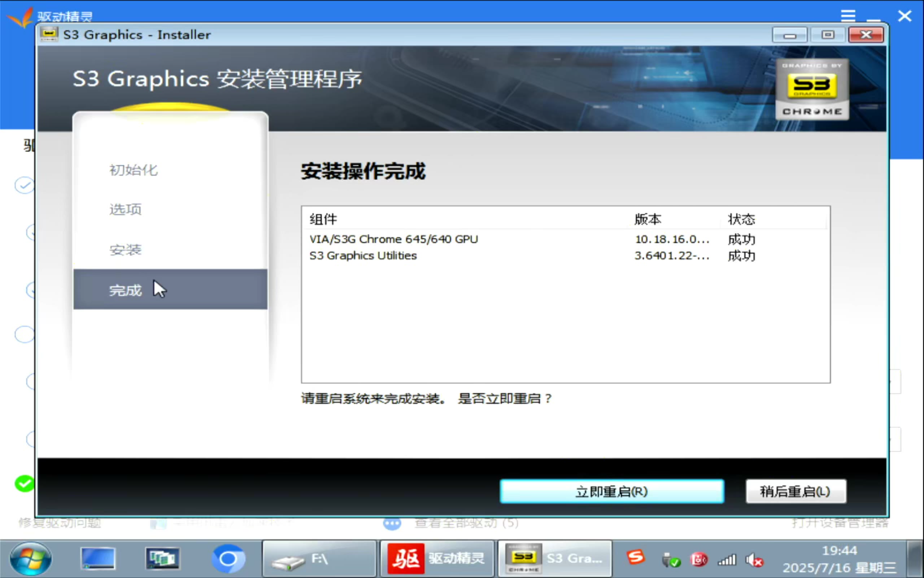Maximize the S3 Graphics Installer window

(x=828, y=35)
